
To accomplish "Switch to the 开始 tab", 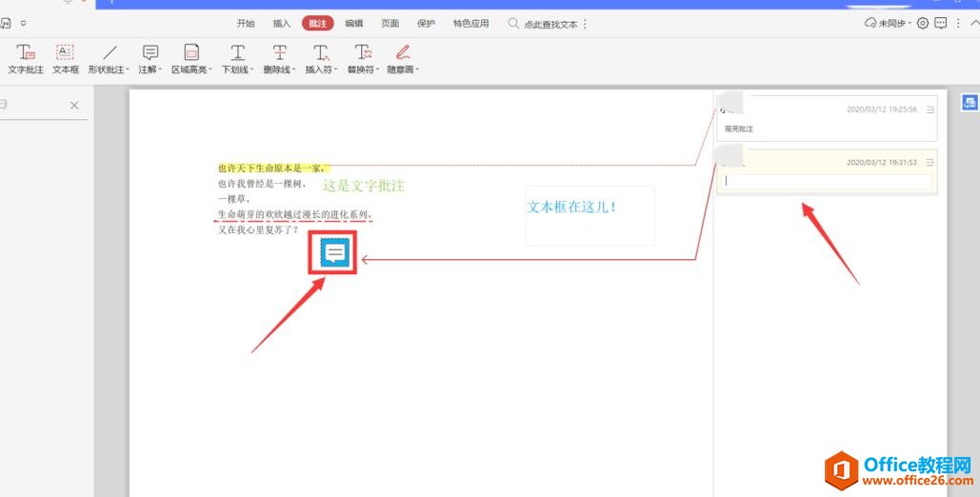I will [x=246, y=24].
